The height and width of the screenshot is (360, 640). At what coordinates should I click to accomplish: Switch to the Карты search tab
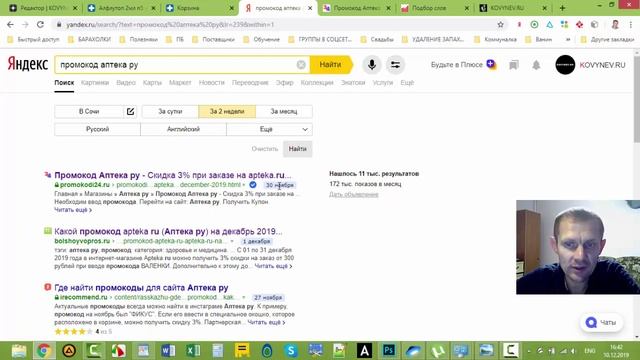click(152, 82)
